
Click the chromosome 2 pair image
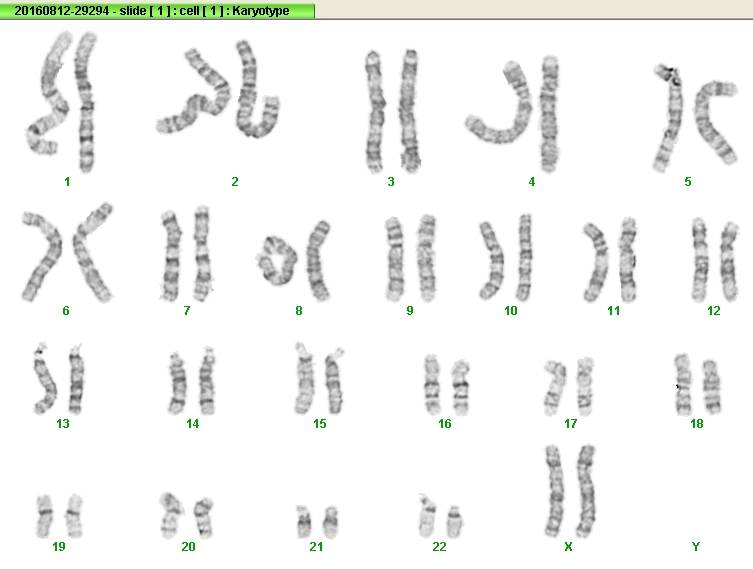pos(218,88)
